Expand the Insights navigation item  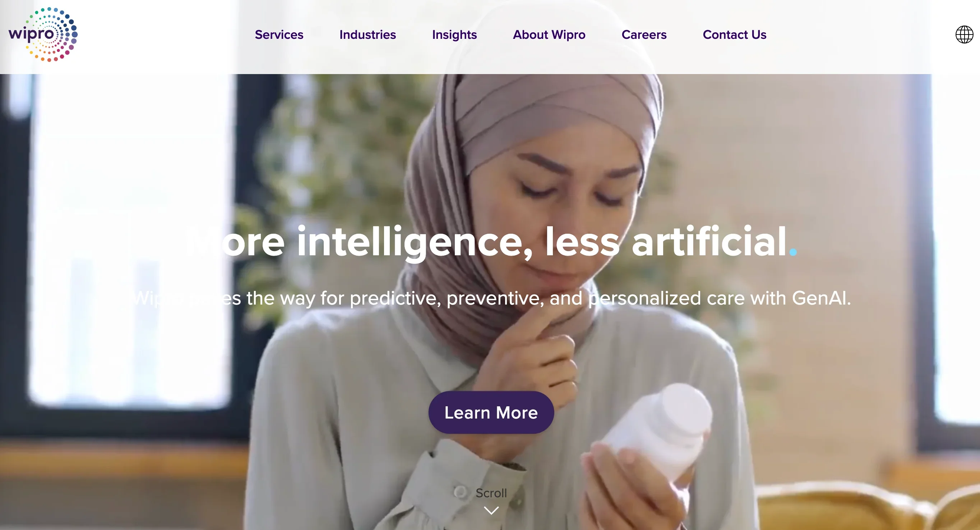pyautogui.click(x=454, y=35)
